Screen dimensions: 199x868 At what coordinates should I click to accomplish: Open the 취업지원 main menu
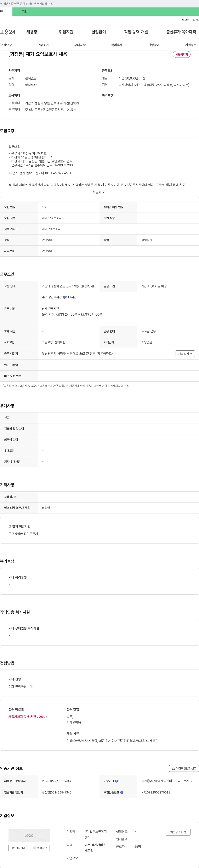66,32
